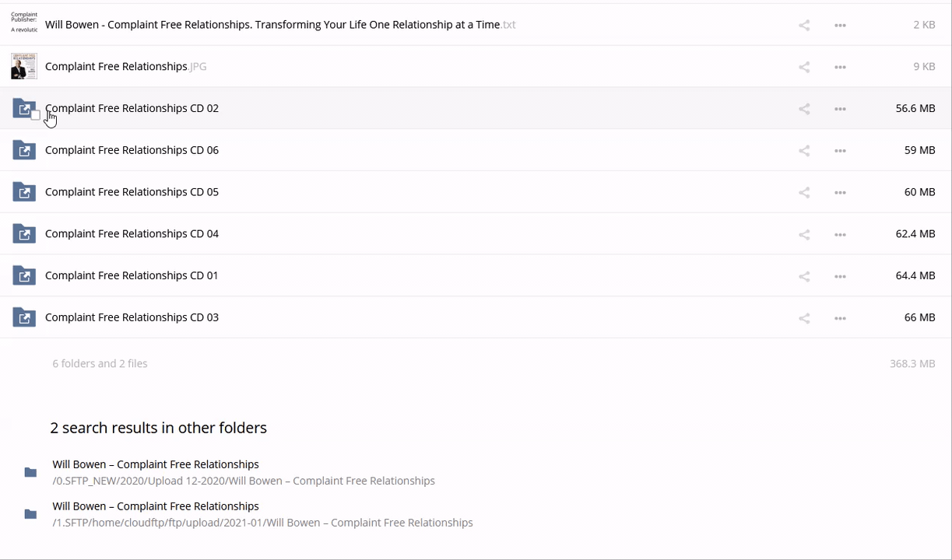
Task: Click share icon for CD 04 folder
Action: [804, 234]
